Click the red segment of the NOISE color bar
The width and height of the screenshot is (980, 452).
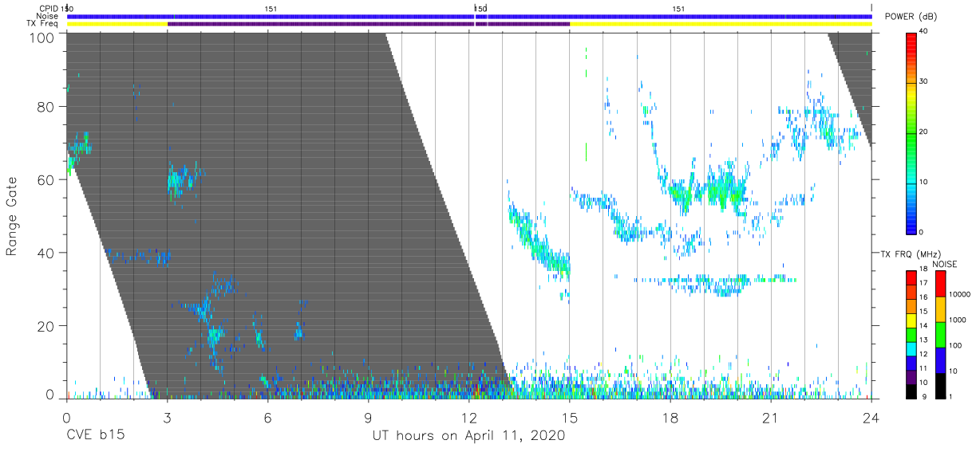click(940, 284)
